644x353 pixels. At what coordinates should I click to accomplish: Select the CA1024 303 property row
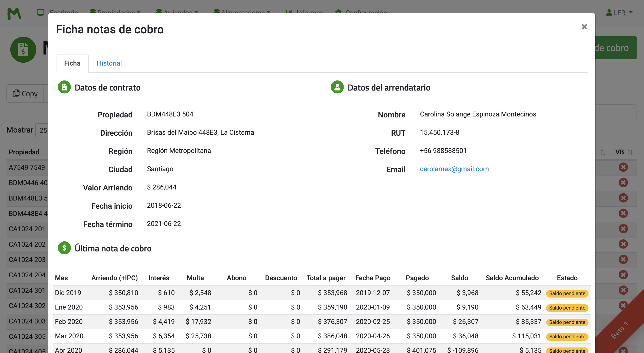tap(27, 321)
